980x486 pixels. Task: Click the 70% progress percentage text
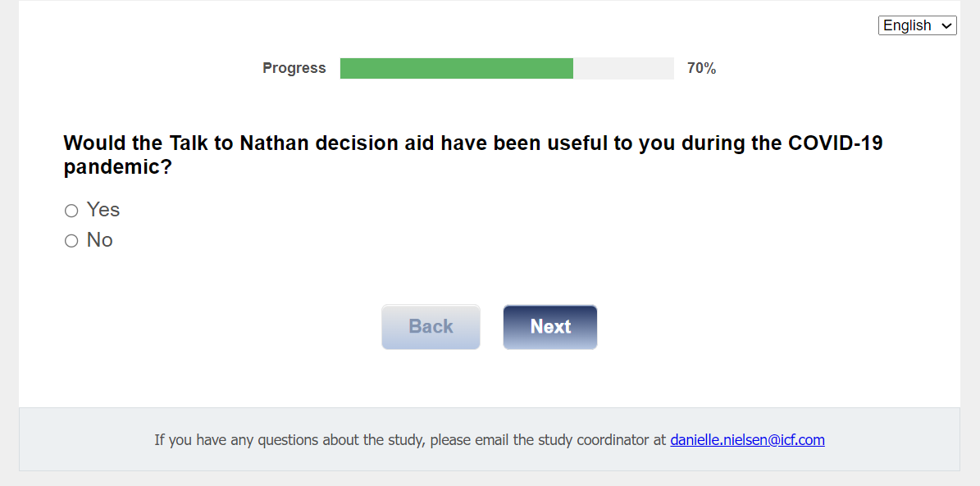click(701, 69)
